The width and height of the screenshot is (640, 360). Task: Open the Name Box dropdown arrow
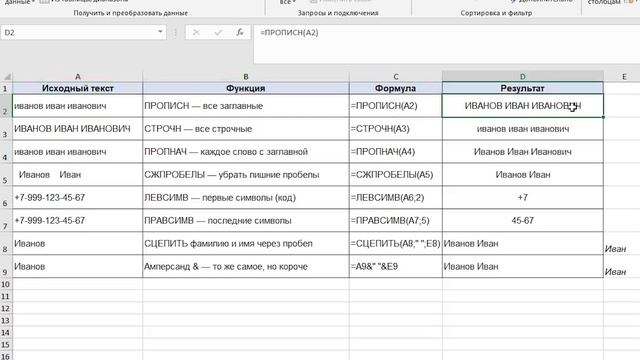tap(160, 32)
